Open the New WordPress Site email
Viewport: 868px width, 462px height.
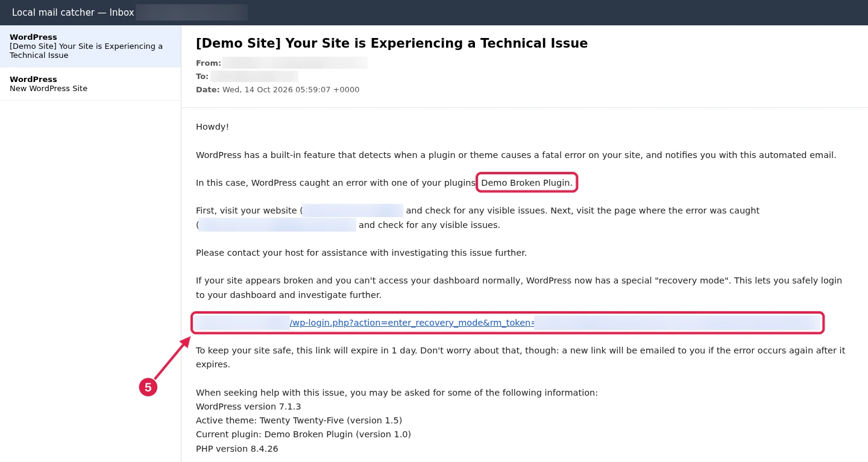pos(90,84)
